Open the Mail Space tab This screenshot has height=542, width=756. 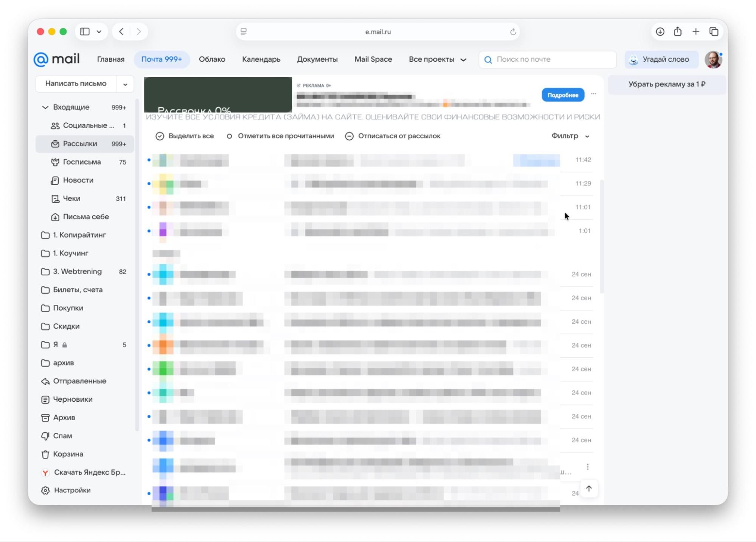(x=373, y=59)
